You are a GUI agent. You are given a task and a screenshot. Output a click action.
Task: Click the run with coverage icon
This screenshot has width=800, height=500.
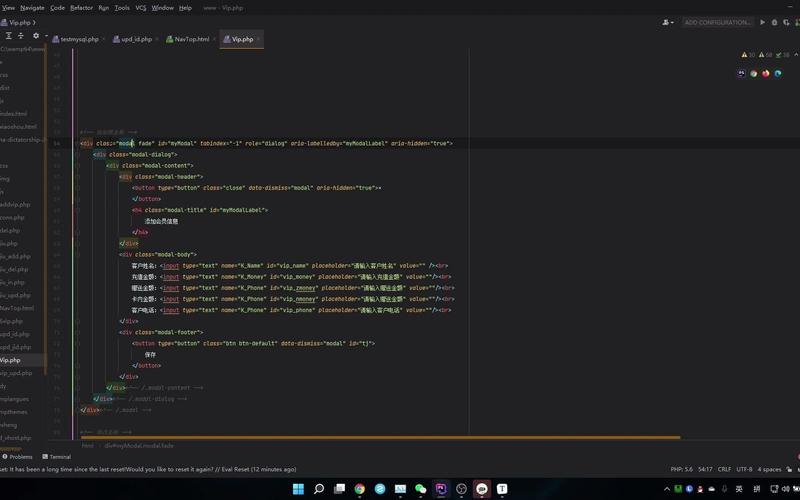coord(786,22)
